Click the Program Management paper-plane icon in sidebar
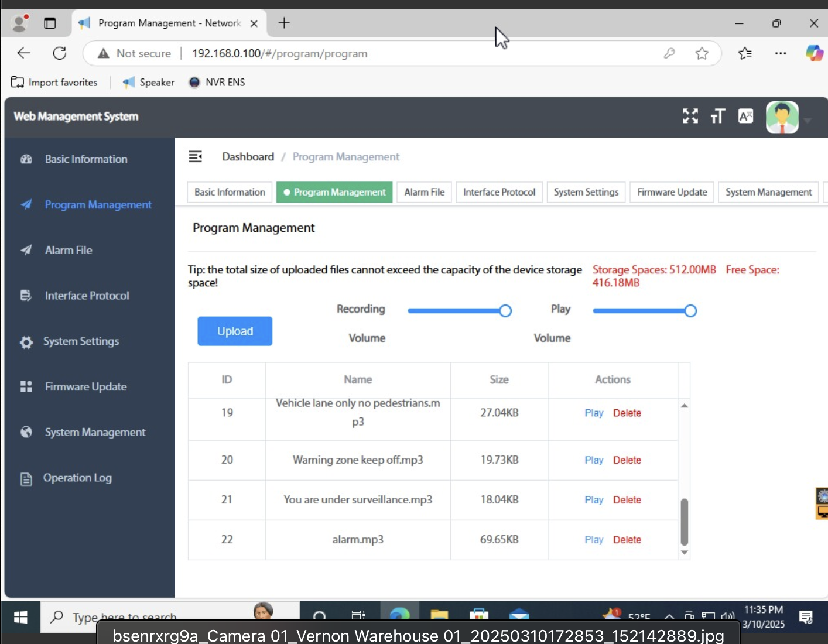This screenshot has height=644, width=828. coord(26,205)
